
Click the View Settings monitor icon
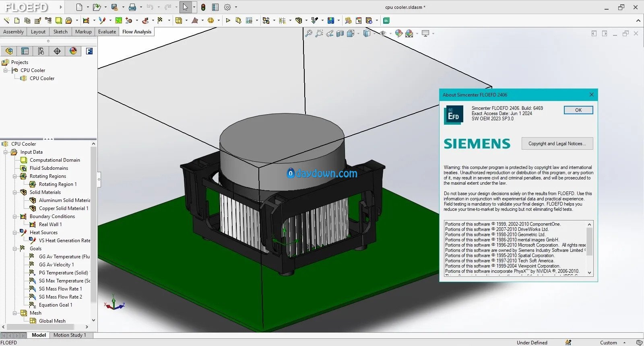click(425, 33)
